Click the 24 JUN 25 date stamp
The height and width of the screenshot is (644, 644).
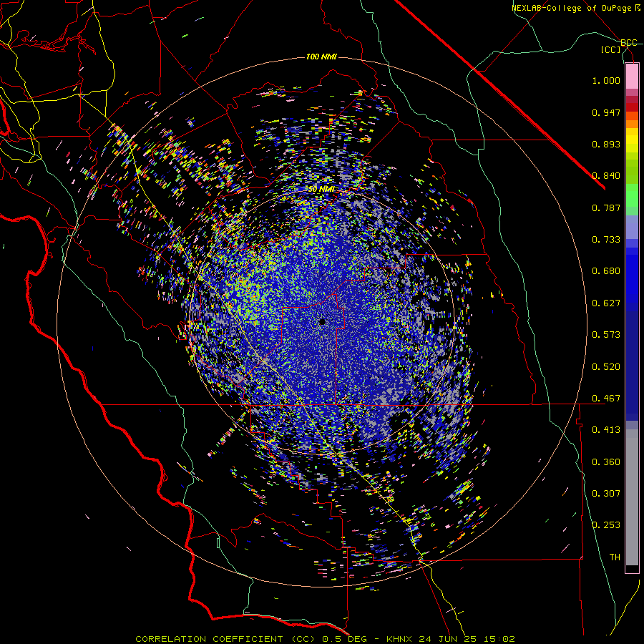(x=448, y=639)
